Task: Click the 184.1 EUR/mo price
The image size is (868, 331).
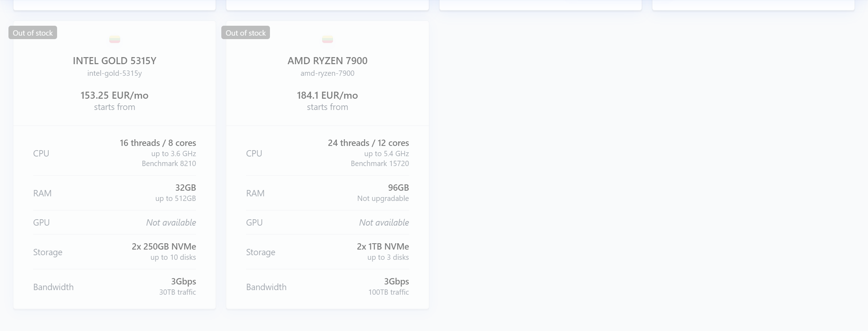Action: tap(327, 95)
